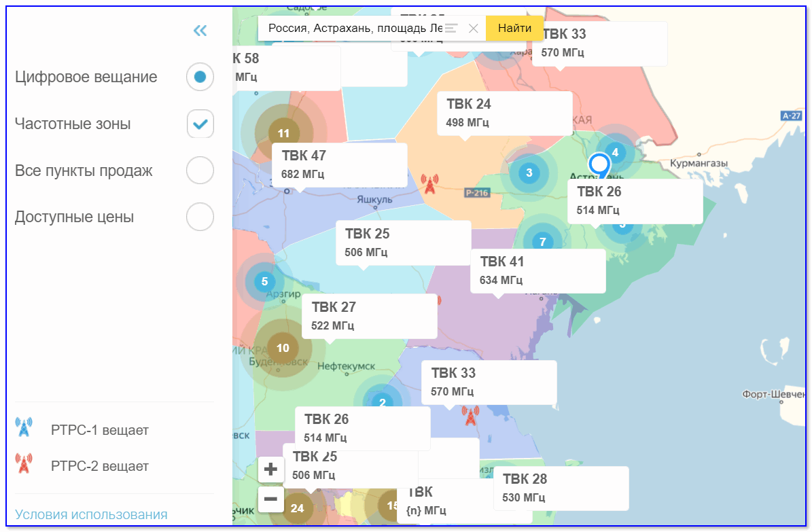Viewport: 812px width, 532px height.
Task: Click the Найти search button
Action: [x=514, y=29]
